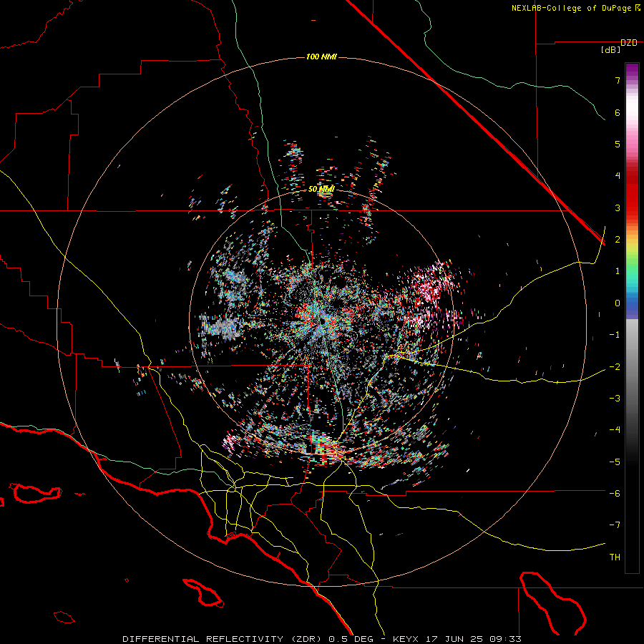The width and height of the screenshot is (644, 644).
Task: Click the 4 tick on color scale
Action: (618, 176)
